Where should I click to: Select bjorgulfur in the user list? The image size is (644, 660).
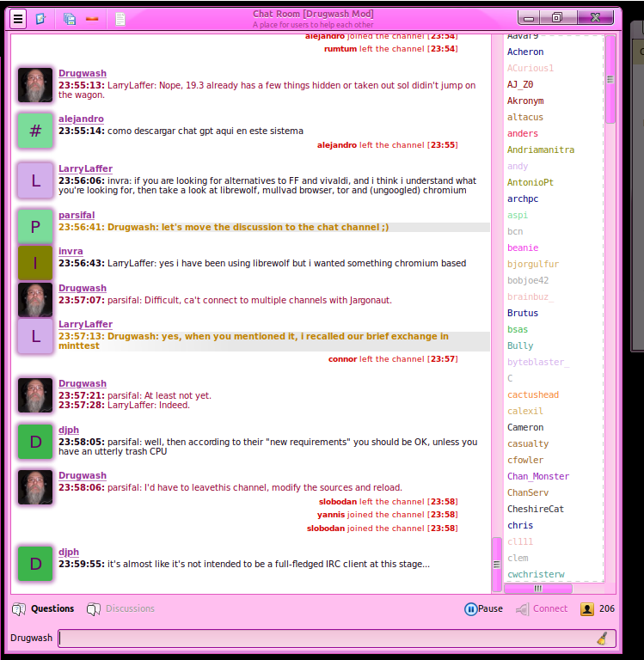tap(533, 265)
